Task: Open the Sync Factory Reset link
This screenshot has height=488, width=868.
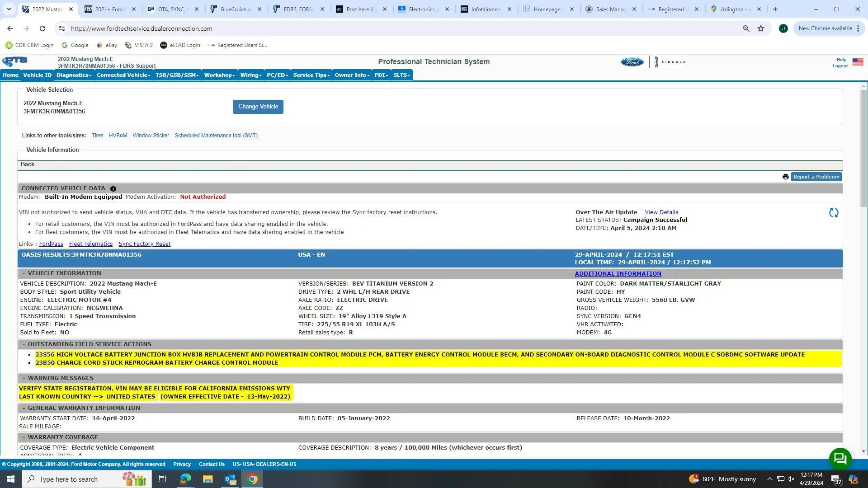Action: pyautogui.click(x=145, y=244)
